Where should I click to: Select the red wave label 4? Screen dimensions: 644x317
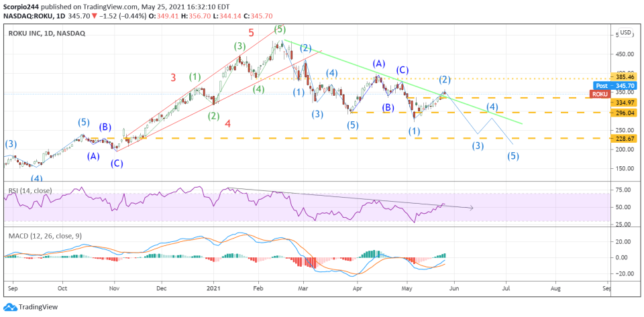pos(227,123)
